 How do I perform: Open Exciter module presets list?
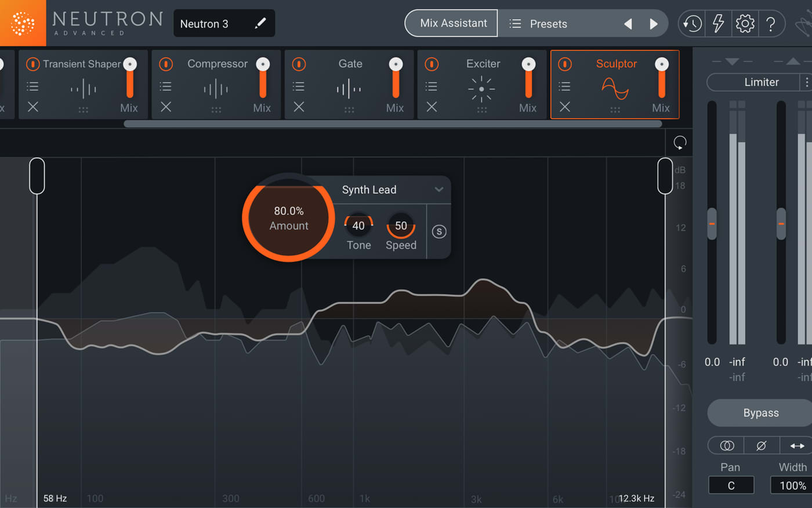(432, 86)
